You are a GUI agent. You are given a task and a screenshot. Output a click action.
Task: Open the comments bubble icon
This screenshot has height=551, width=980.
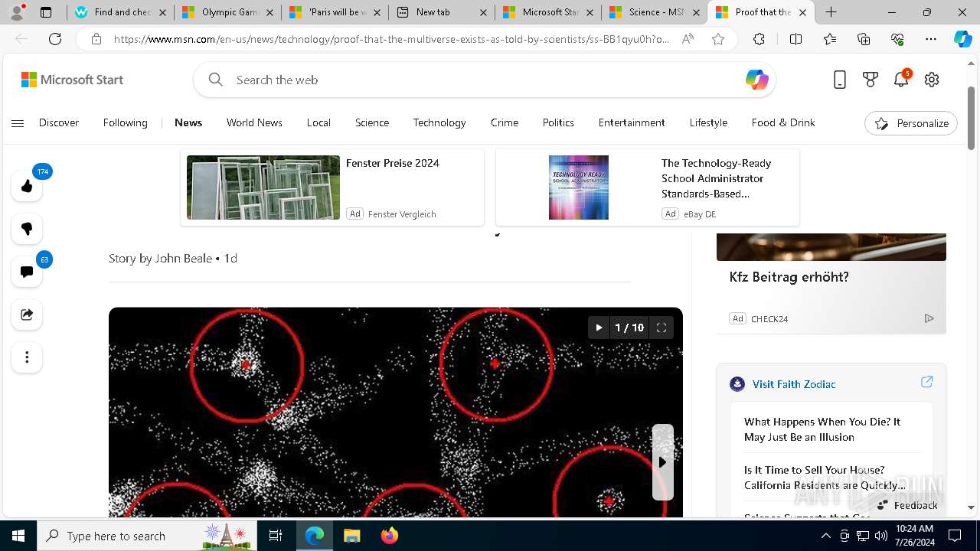click(27, 272)
